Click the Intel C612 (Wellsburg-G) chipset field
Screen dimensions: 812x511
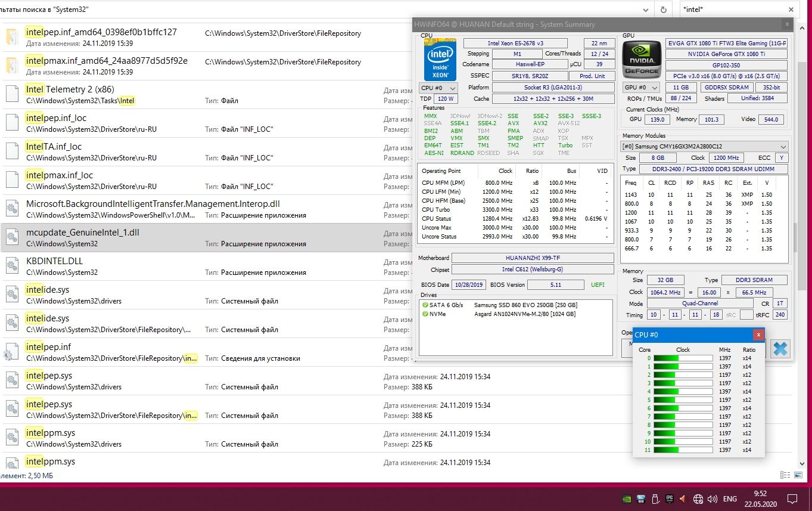[x=533, y=270]
